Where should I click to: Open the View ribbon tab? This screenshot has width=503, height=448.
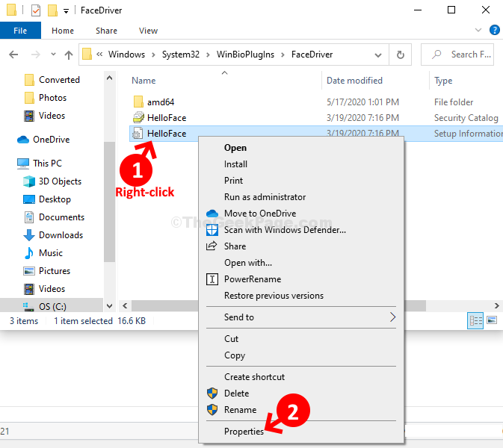(148, 31)
